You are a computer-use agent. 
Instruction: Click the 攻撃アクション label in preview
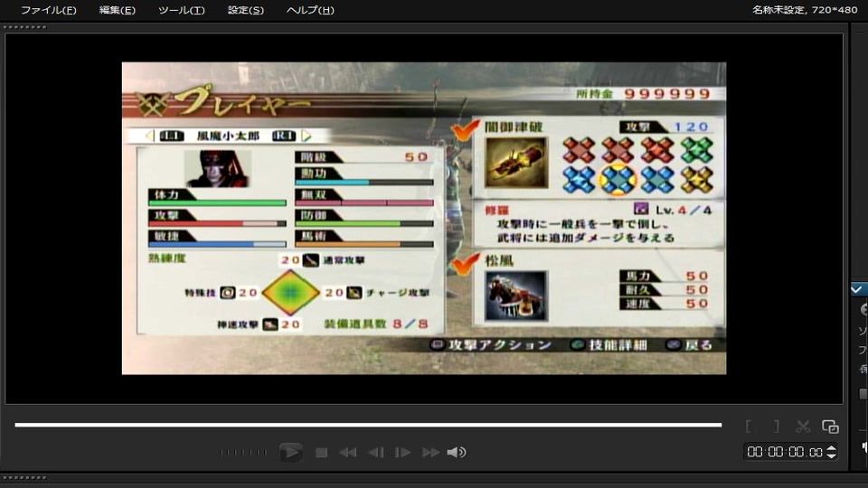pos(499,344)
